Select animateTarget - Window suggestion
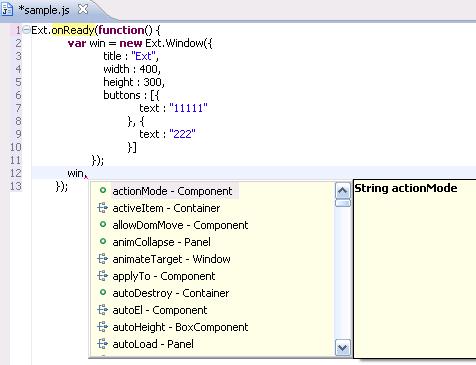 point(171,259)
